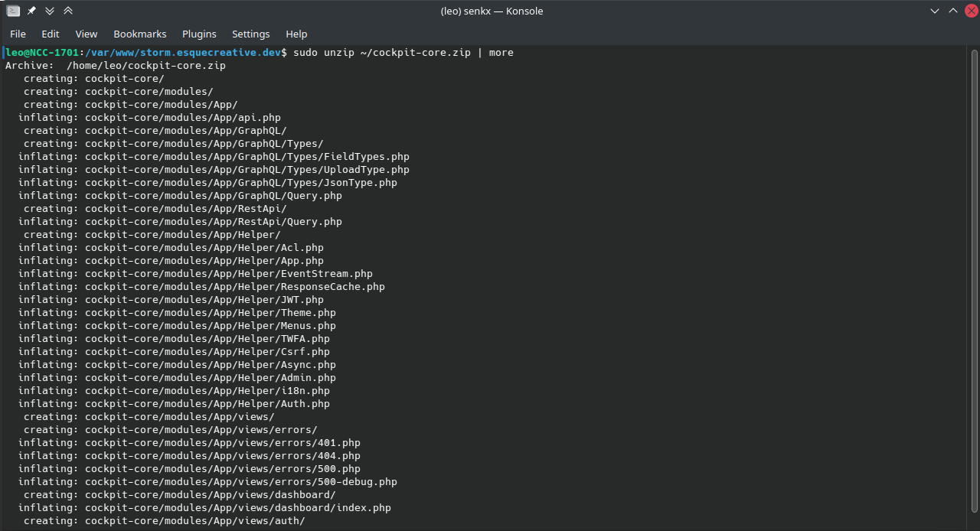Screen dimensions: 980x531
Task: Click the line ending 'Helper/JWT.php'
Action: pyautogui.click(x=171, y=300)
